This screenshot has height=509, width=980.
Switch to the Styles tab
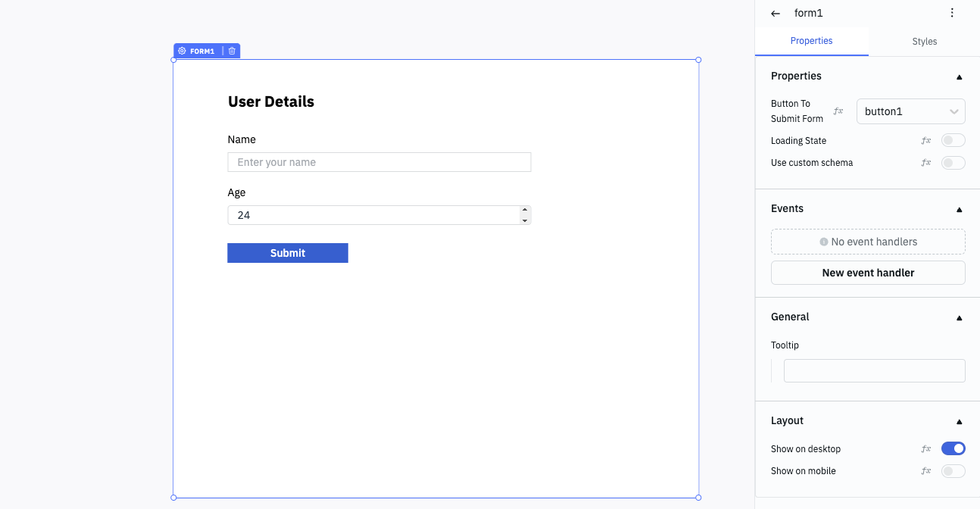[x=924, y=42]
